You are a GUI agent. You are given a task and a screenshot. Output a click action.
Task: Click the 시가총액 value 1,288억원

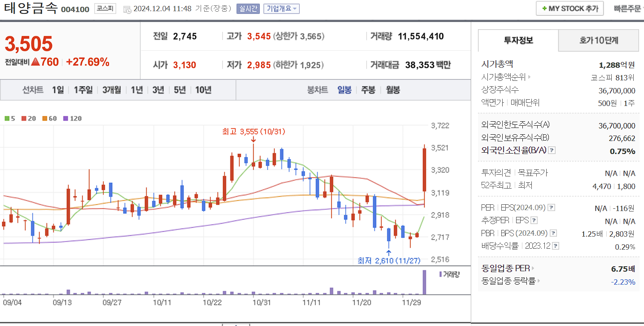click(617, 64)
